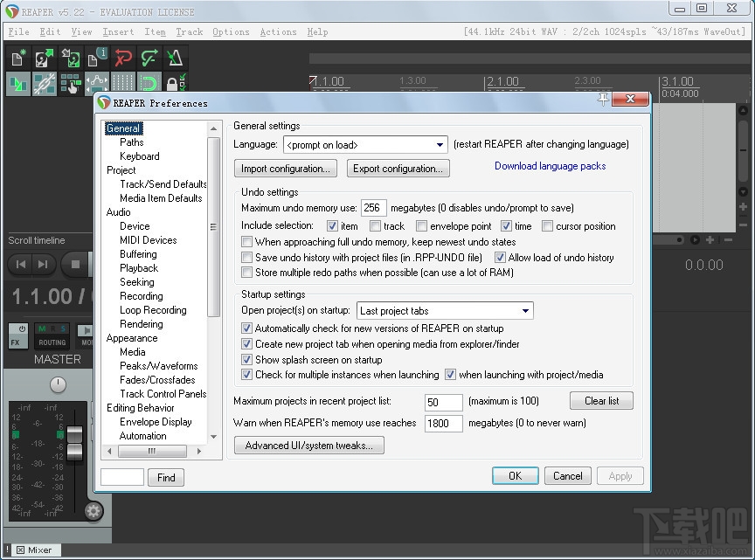This screenshot has height=560, width=755.
Task: Uncheck Include selection time checkbox
Action: pos(506,225)
